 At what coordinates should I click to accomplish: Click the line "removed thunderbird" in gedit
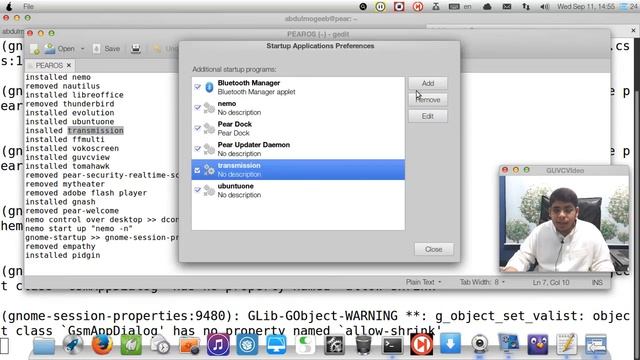(70, 104)
